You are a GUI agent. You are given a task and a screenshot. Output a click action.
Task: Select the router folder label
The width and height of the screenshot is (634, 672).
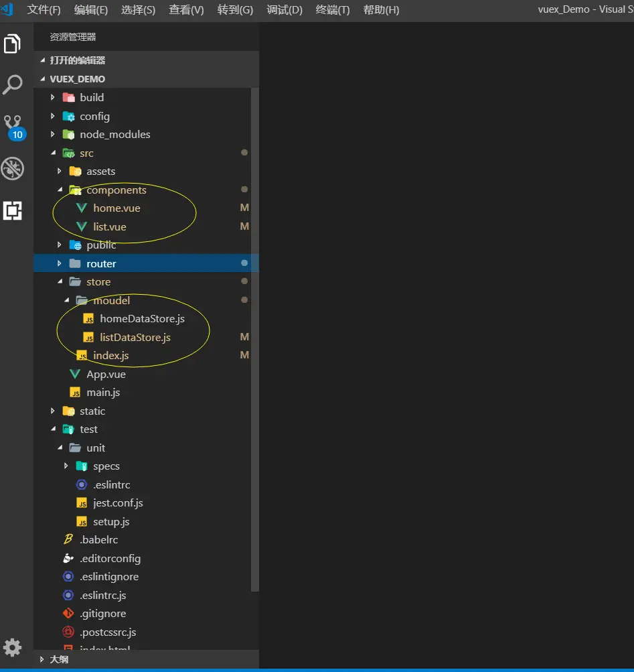point(101,263)
